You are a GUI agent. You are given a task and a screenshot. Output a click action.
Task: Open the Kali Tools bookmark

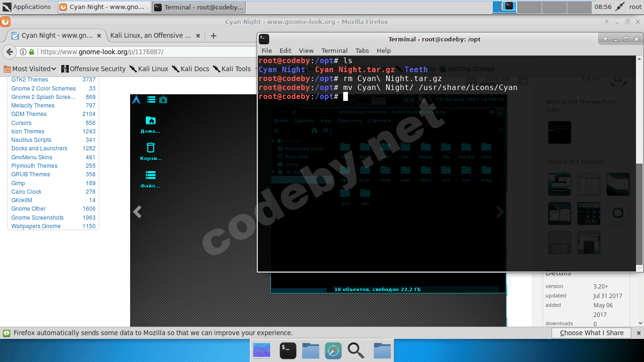point(231,69)
